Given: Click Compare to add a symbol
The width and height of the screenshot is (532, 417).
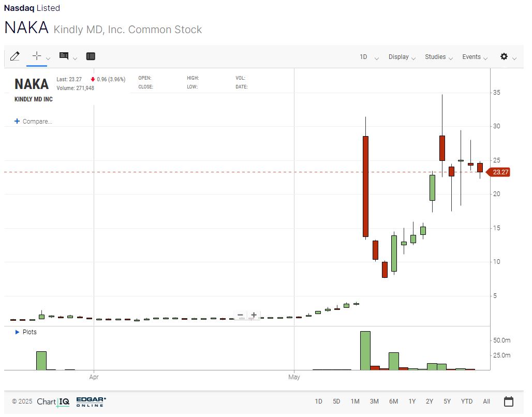Looking at the screenshot, I should (33, 122).
